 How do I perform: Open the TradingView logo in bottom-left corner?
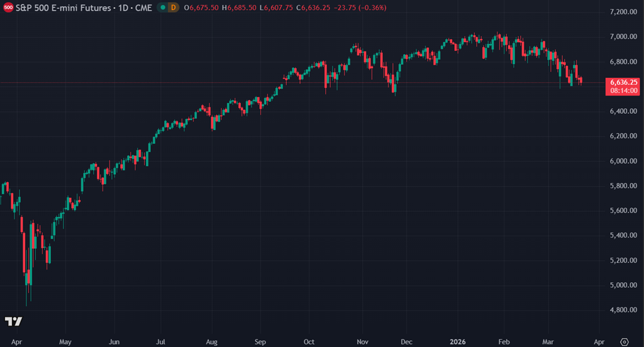[13, 321]
